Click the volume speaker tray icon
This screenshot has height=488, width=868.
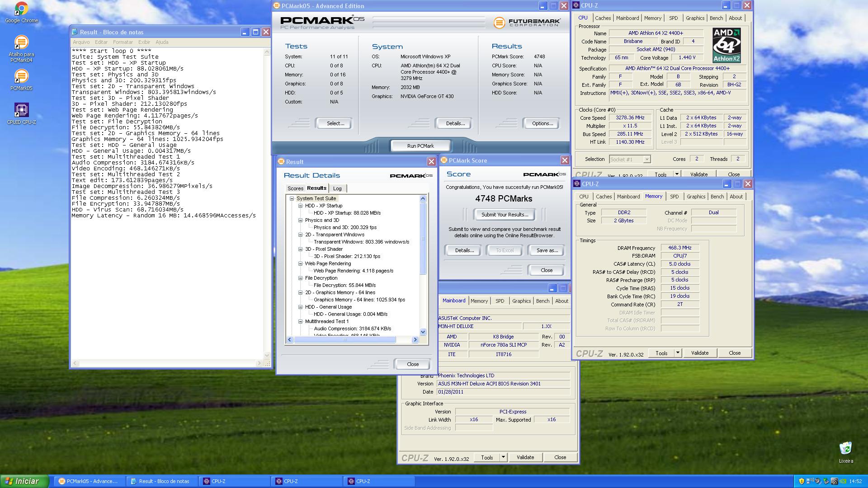coord(818,481)
